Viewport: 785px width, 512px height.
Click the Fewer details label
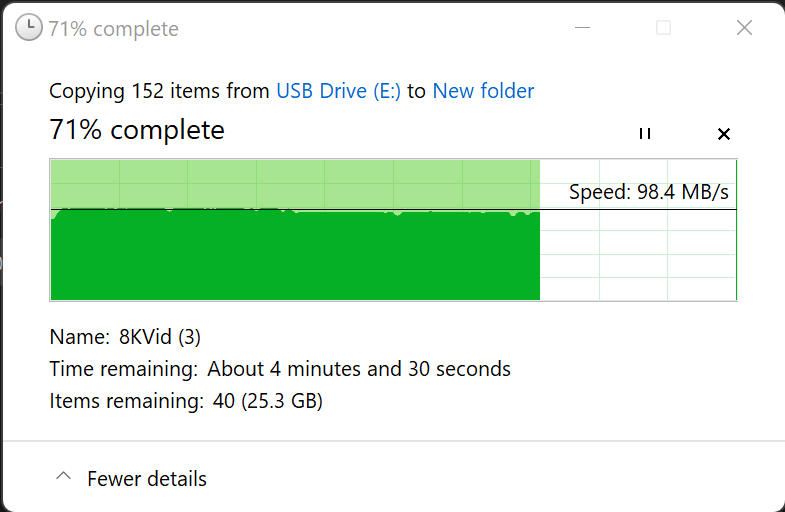point(147,479)
